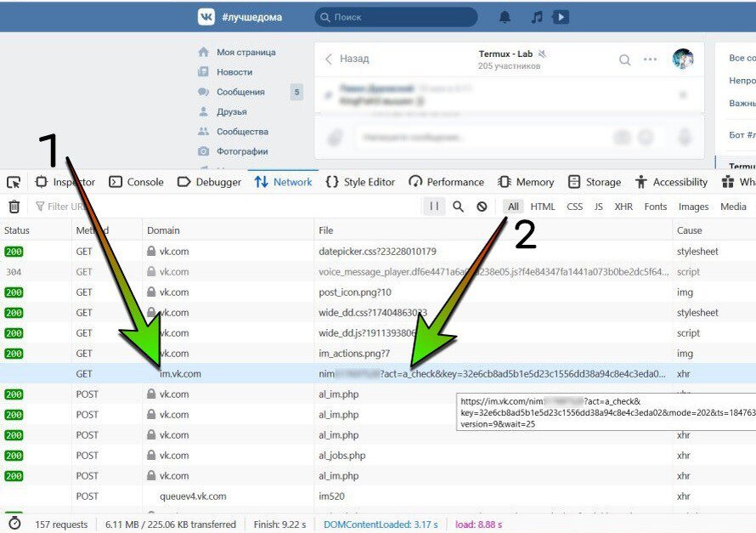Click the network search magnifier icon
Viewport: 756px width, 533px height.
(458, 207)
